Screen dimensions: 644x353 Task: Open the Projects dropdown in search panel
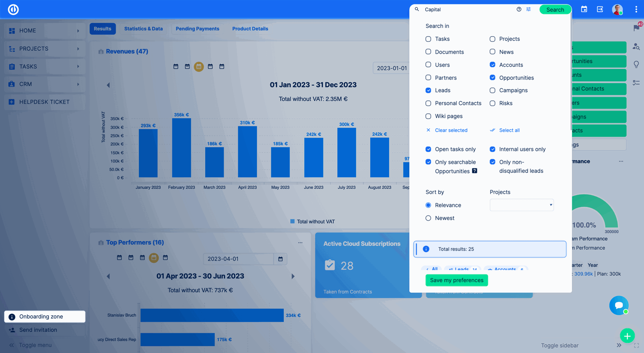[522, 205]
